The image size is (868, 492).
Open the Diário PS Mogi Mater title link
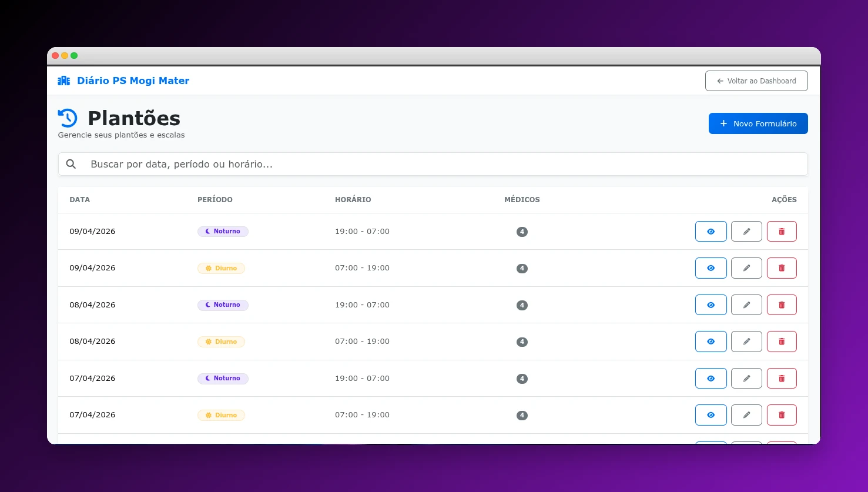tap(133, 81)
